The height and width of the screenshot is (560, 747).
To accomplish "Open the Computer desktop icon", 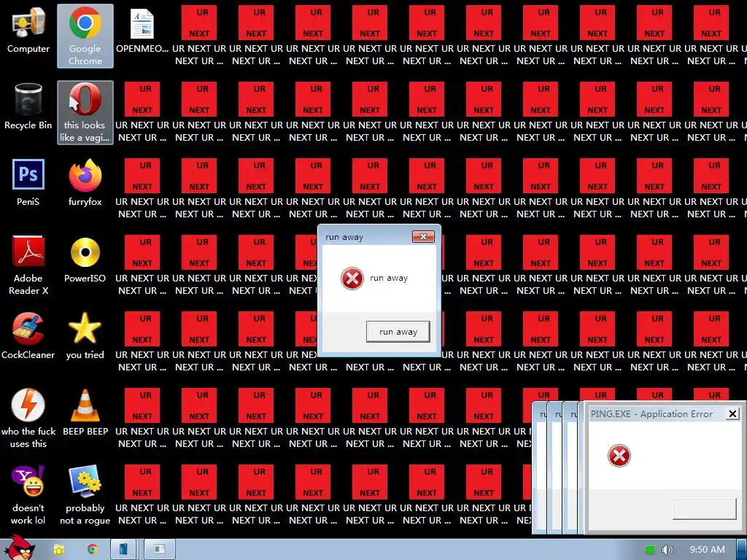I will click(x=28, y=31).
